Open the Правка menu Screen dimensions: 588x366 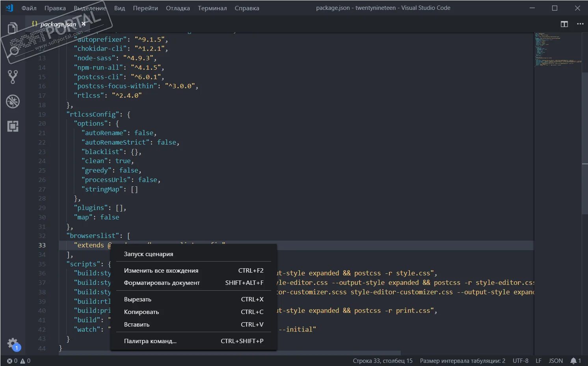click(x=55, y=8)
